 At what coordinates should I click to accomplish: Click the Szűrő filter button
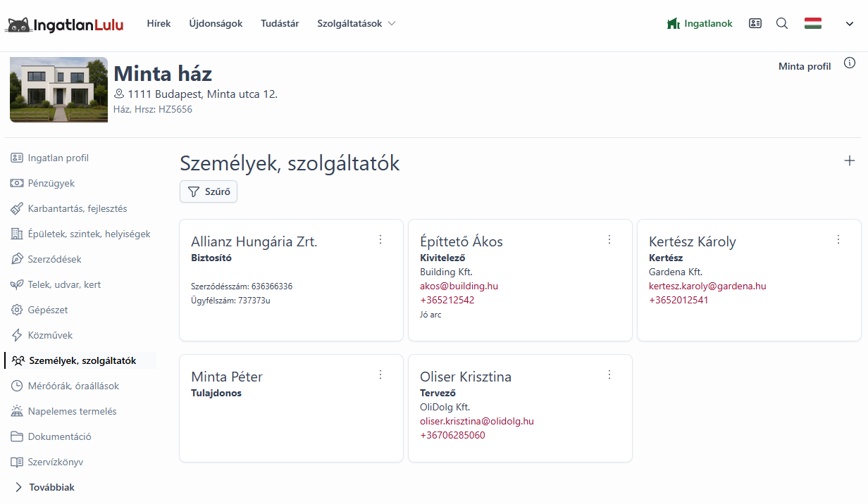[x=209, y=191]
